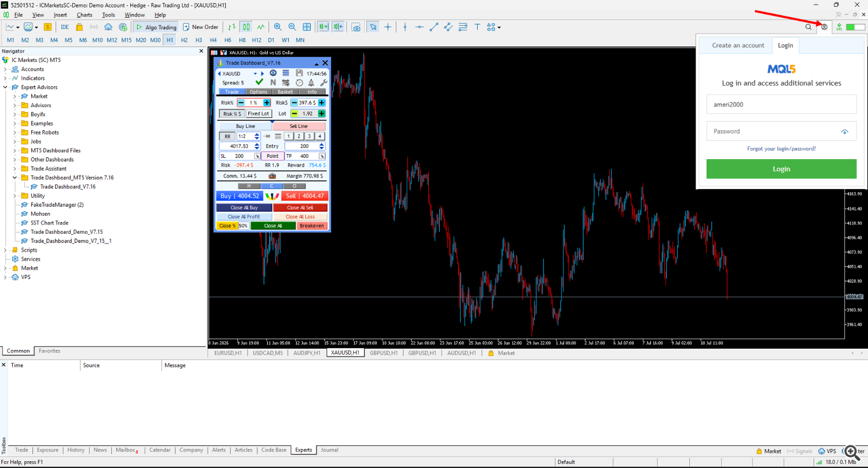Click the New Order button
Viewport: 868px width, 468px height.
[200, 27]
